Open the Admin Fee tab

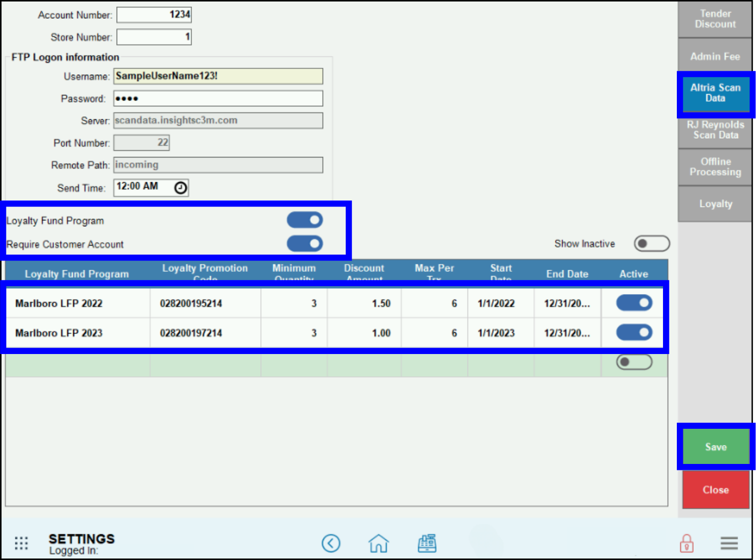(x=715, y=56)
